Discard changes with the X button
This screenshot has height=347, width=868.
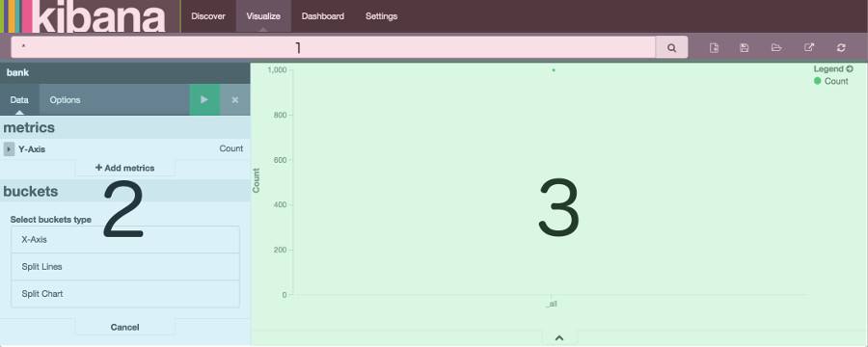click(234, 99)
